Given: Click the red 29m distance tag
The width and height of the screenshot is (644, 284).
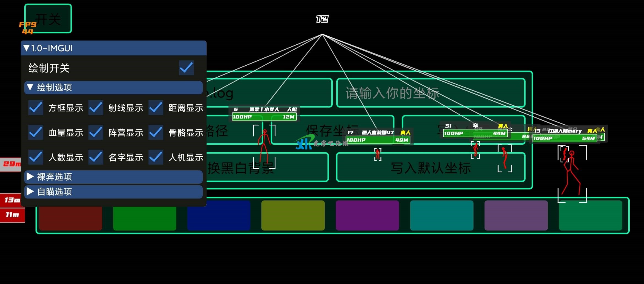Looking at the screenshot, I should coord(11,164).
